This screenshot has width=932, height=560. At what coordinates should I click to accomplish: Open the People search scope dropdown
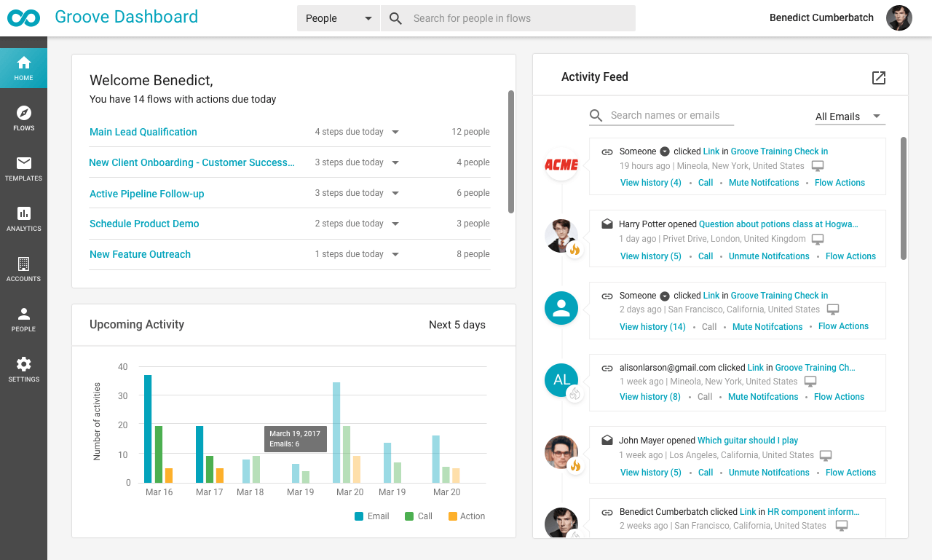point(339,18)
